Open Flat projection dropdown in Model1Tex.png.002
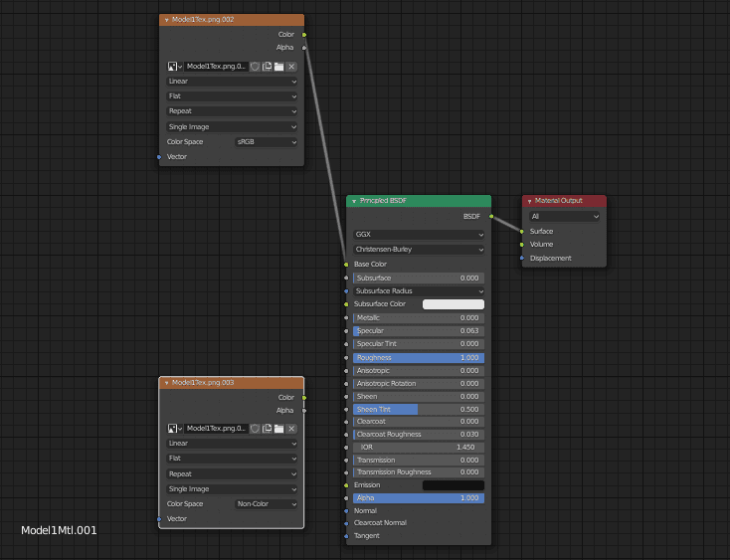730x560 pixels. 232,96
